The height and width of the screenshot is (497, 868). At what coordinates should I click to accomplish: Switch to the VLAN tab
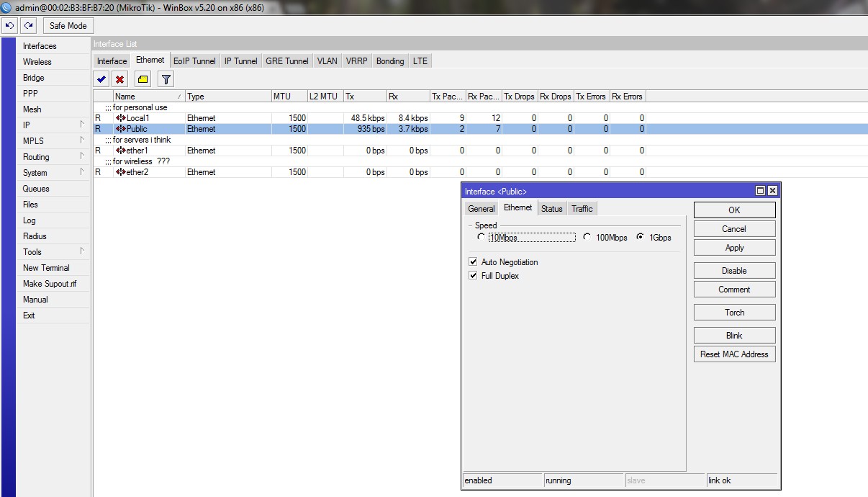(327, 61)
